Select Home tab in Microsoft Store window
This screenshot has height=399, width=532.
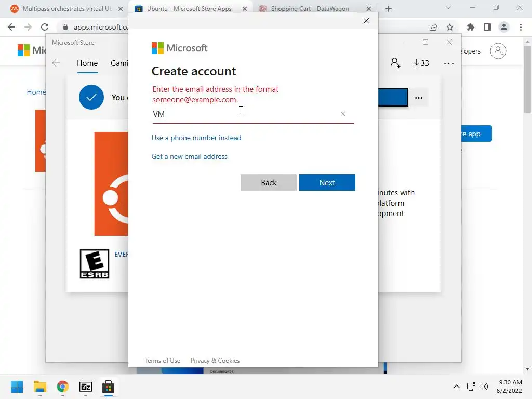87,63
